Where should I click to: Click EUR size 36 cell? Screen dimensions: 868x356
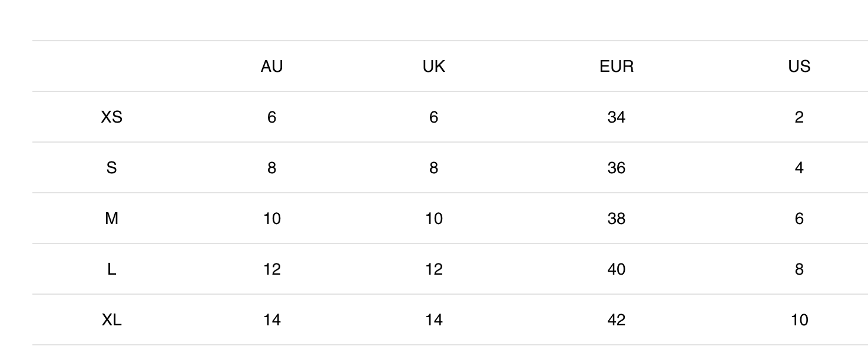(x=617, y=168)
